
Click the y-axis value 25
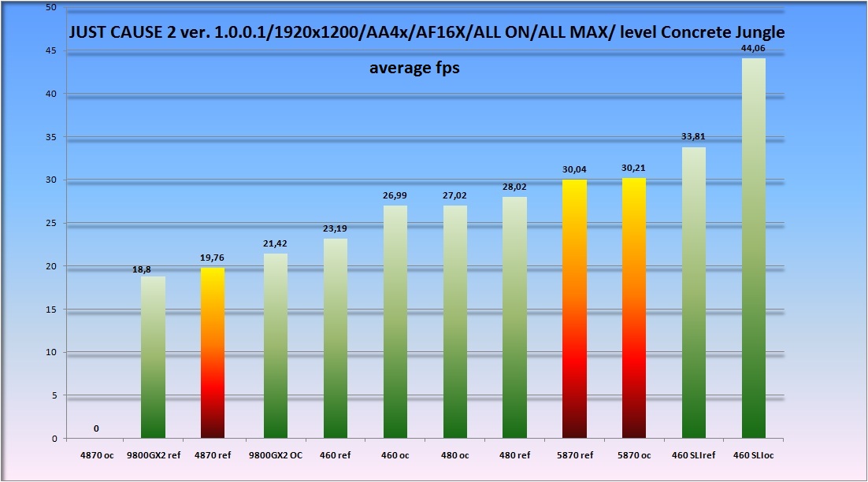51,224
